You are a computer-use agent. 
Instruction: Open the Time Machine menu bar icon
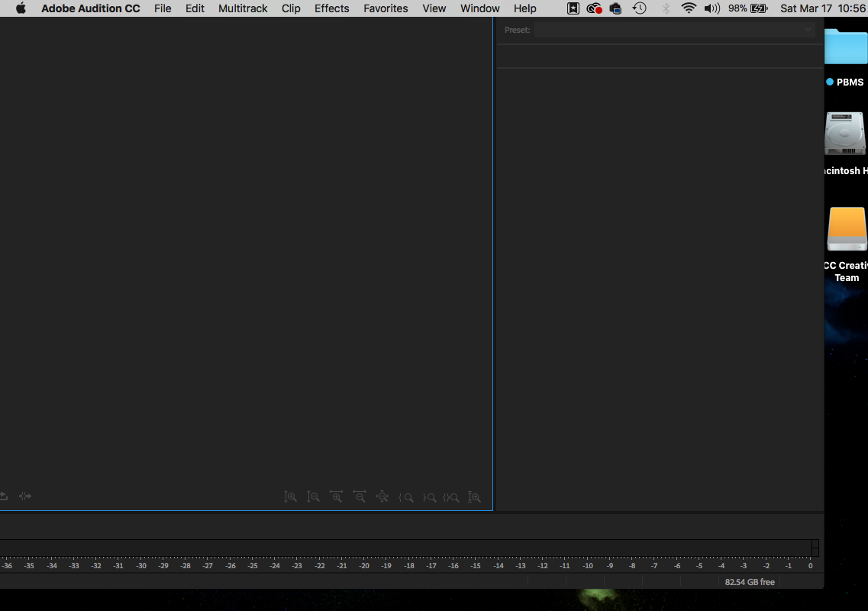(640, 8)
